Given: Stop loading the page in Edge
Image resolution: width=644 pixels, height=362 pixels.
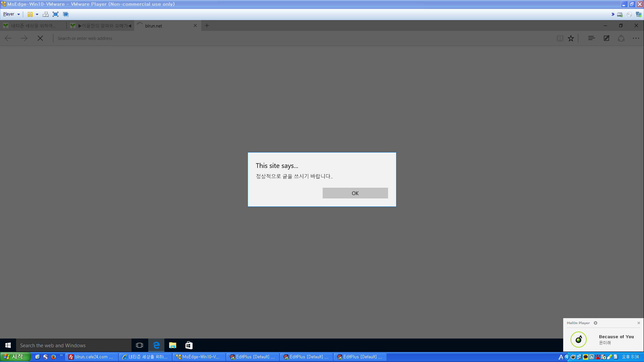Looking at the screenshot, I should 40,38.
